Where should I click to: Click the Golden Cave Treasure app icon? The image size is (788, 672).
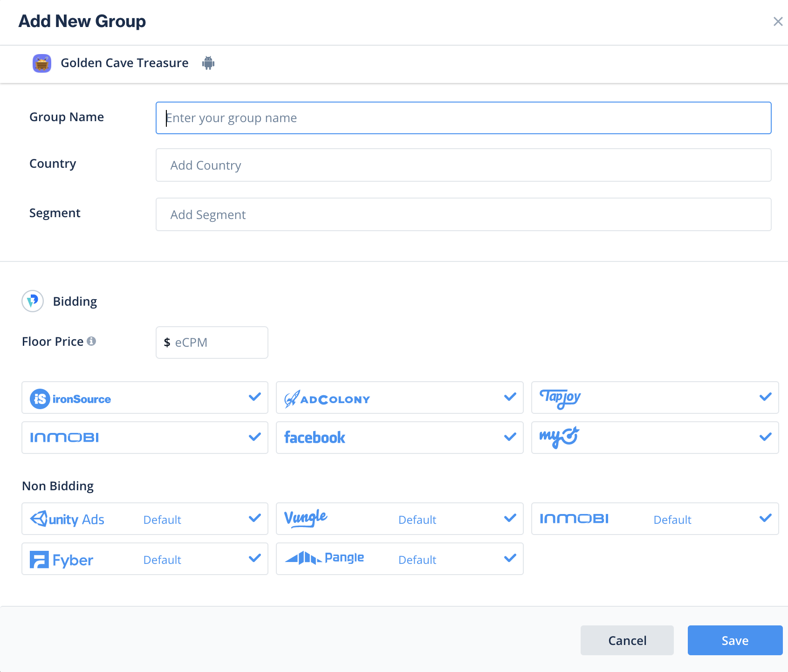42,63
